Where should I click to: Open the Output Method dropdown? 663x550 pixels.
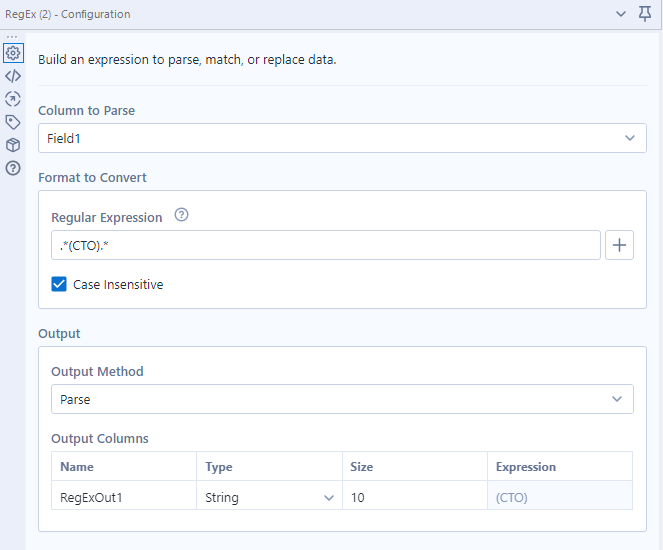pos(616,400)
